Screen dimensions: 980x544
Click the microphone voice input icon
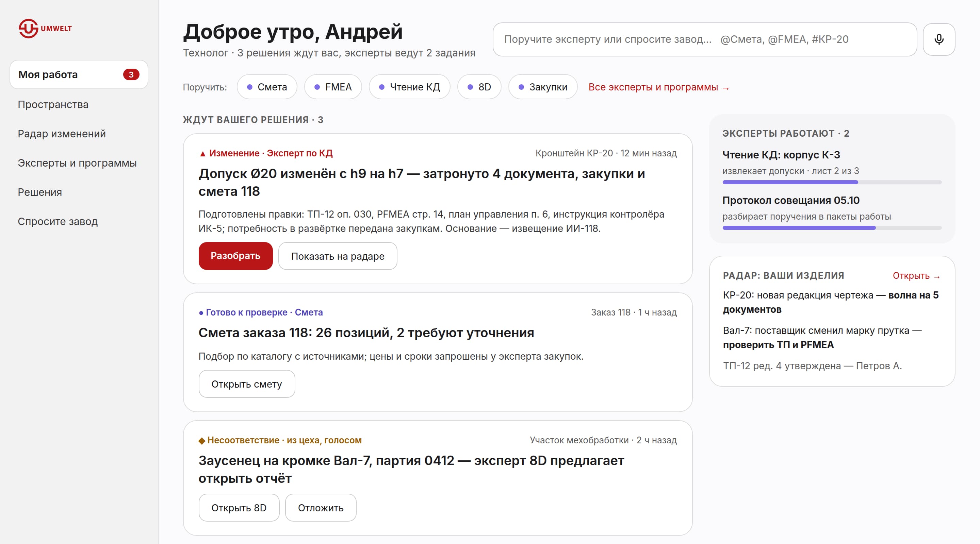pos(938,39)
